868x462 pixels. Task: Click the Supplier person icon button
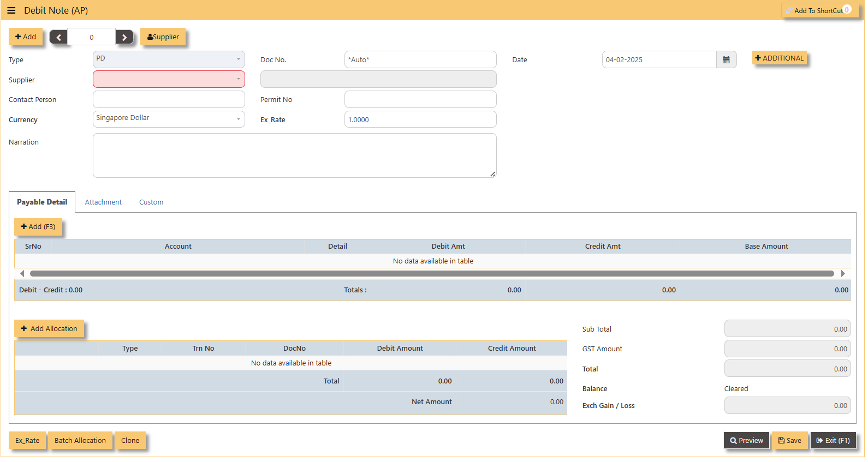tap(163, 37)
